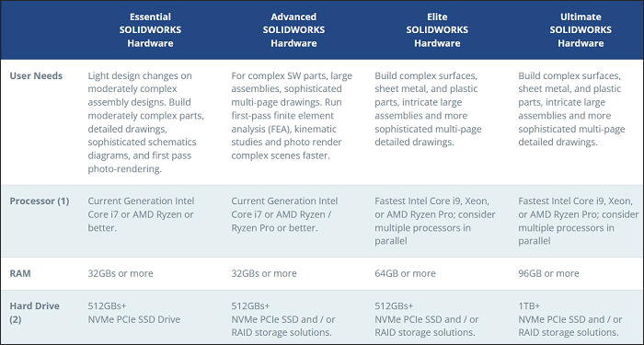Click the 64GB or more RAM cell
644x345 pixels.
(405, 273)
